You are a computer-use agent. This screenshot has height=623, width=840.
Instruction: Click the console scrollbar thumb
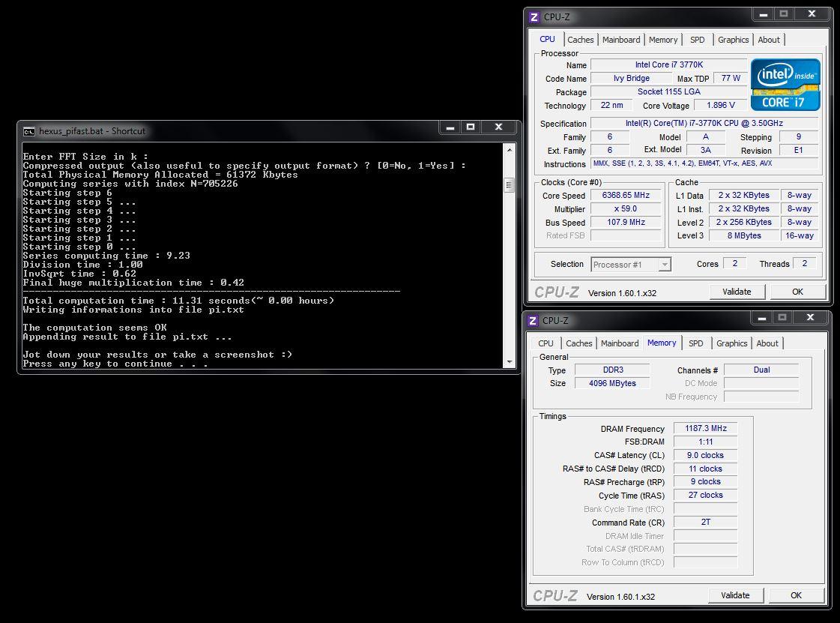(509, 185)
